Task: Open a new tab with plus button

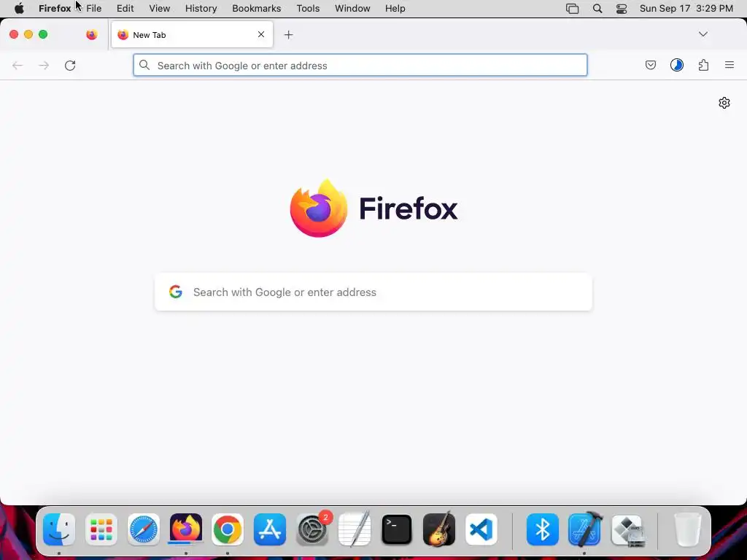Action: coord(288,35)
